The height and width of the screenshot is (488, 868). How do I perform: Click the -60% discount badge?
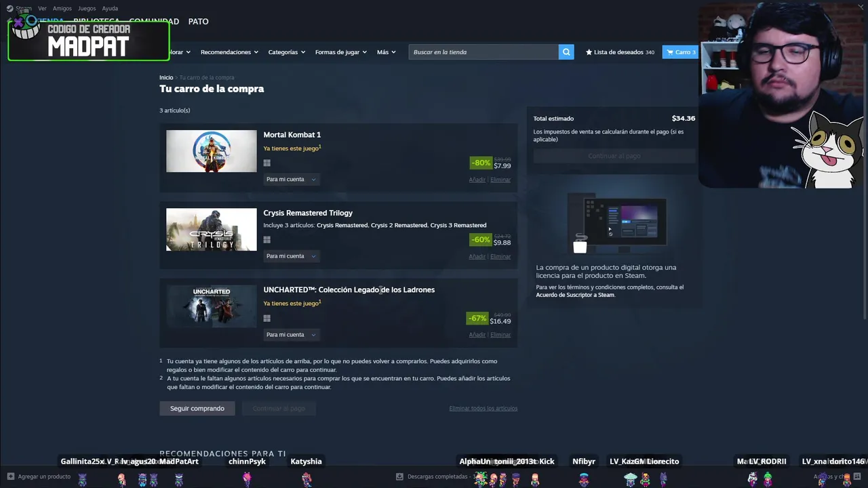click(481, 240)
